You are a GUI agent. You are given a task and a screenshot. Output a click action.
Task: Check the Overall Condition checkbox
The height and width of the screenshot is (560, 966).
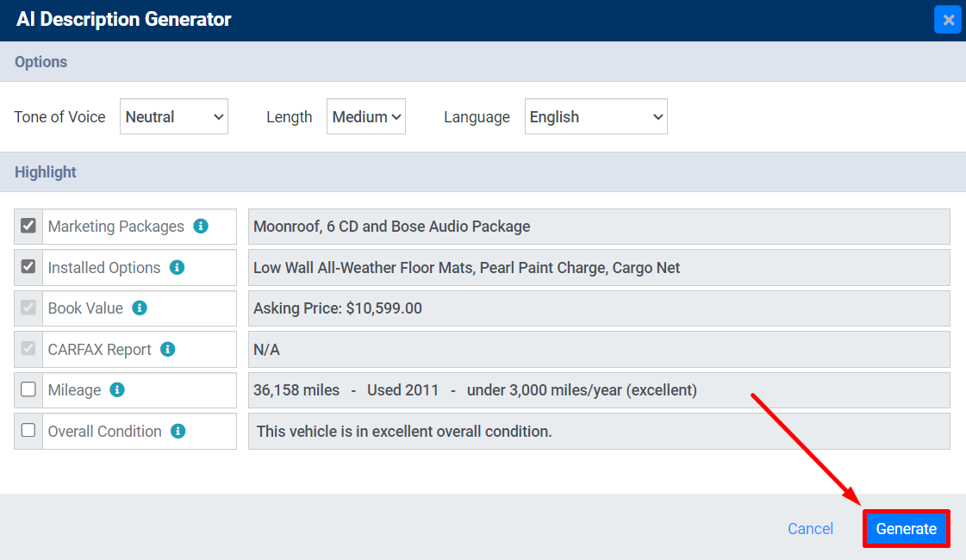28,431
